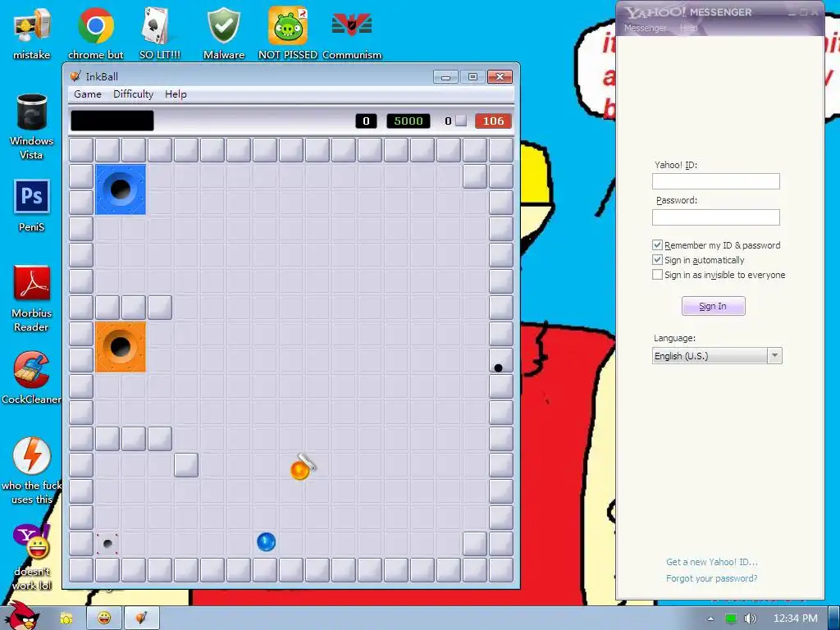The image size is (840, 630).
Task: Click the InkBall taskbar button
Action: click(141, 619)
